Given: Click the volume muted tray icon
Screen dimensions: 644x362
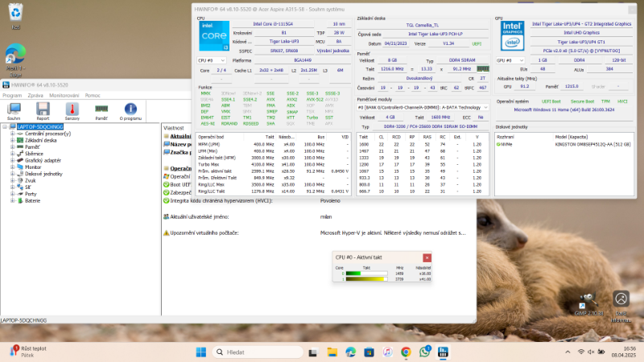Looking at the screenshot, I should (x=591, y=352).
